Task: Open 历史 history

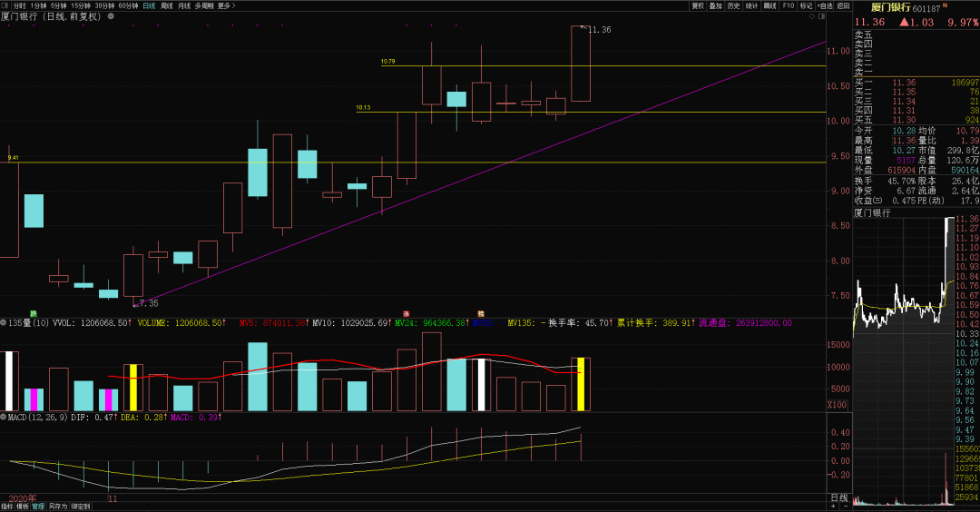Action: [x=734, y=5]
